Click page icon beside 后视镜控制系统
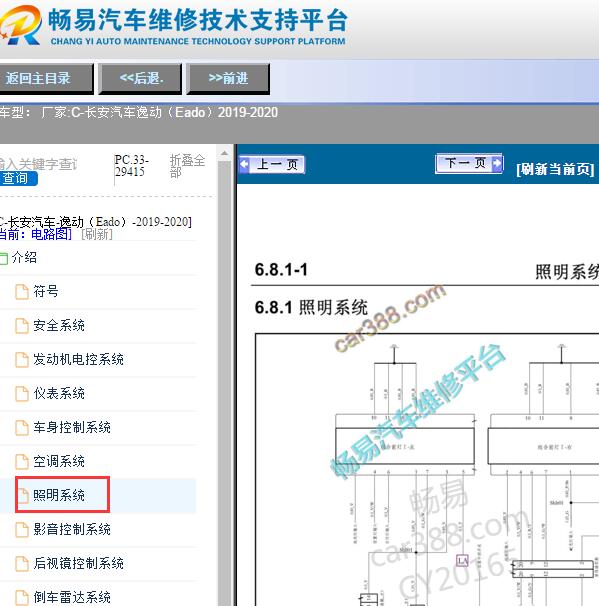The width and height of the screenshot is (599, 606). pos(22,564)
